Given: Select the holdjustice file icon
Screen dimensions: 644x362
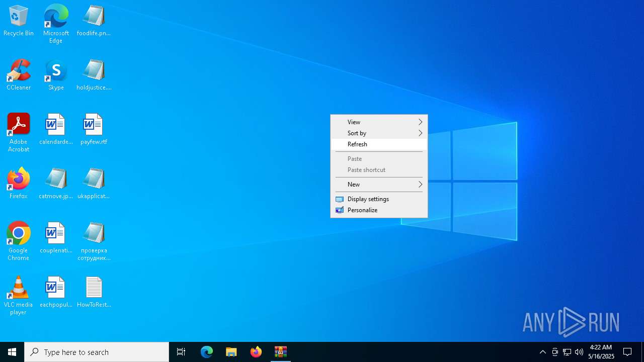Looking at the screenshot, I should pos(94,75).
